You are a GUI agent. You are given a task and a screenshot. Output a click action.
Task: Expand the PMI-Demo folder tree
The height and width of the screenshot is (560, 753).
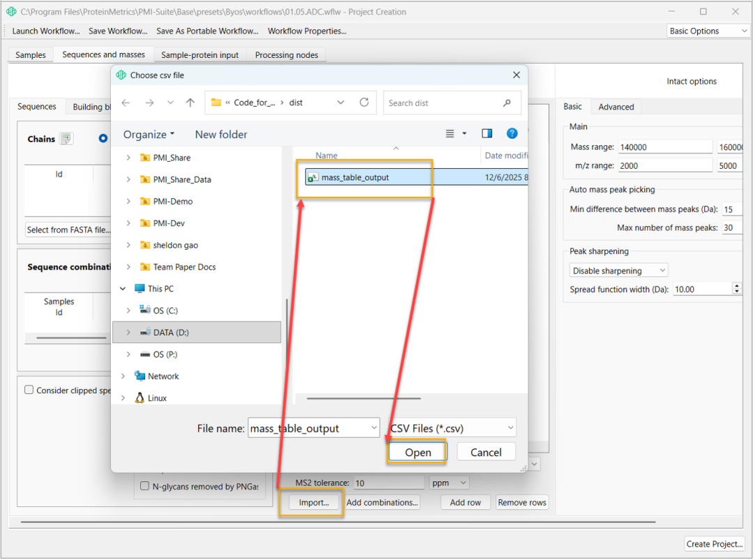tap(128, 202)
